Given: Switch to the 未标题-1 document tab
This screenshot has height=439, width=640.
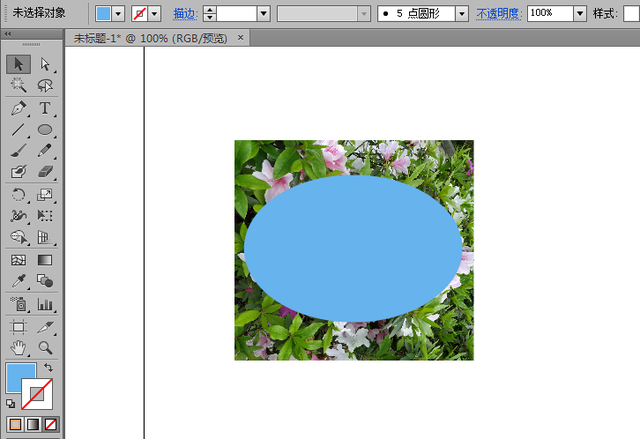Looking at the screenshot, I should (x=151, y=38).
